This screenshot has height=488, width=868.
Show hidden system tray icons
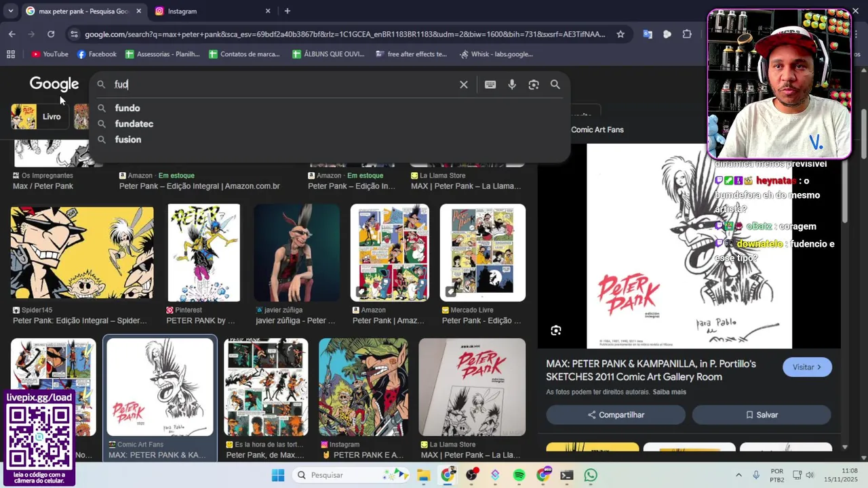pos(738,475)
